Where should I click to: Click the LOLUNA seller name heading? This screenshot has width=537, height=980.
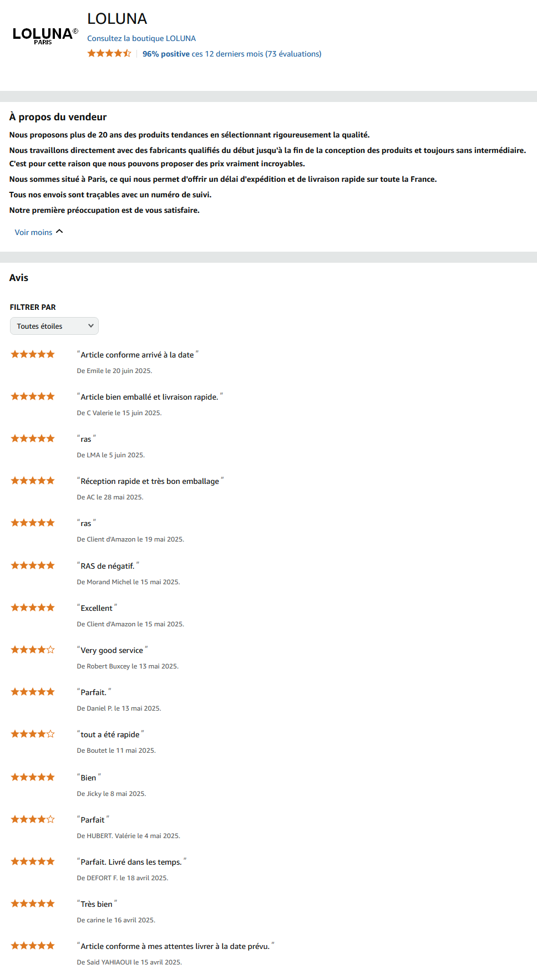pyautogui.click(x=117, y=19)
